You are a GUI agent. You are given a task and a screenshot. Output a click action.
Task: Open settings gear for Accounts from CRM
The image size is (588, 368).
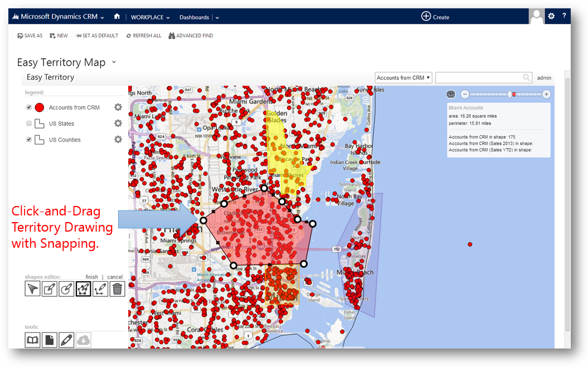click(x=118, y=107)
